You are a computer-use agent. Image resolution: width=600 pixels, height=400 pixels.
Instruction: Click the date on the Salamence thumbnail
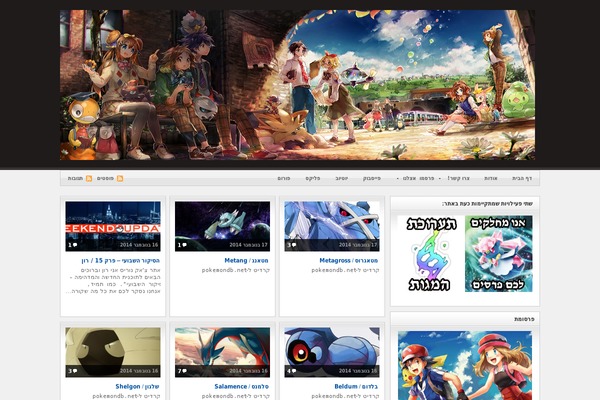coord(248,371)
